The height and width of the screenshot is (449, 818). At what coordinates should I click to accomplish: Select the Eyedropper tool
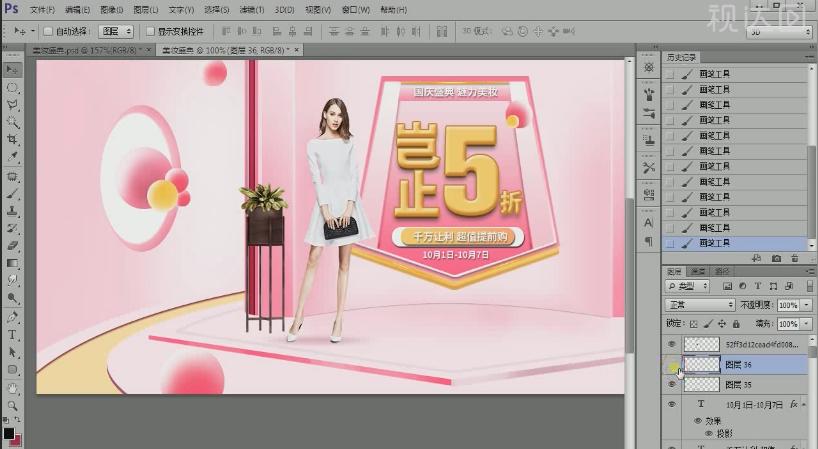click(x=12, y=156)
